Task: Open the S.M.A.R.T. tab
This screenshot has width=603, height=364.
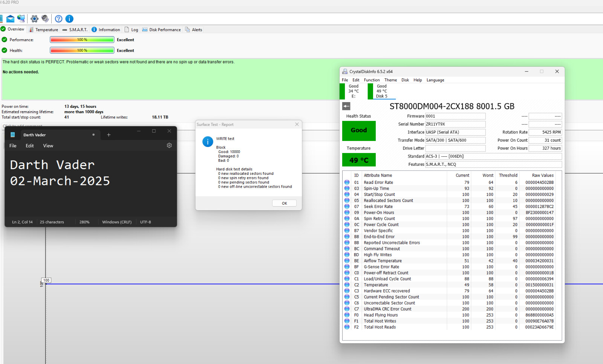Action: tap(75, 30)
